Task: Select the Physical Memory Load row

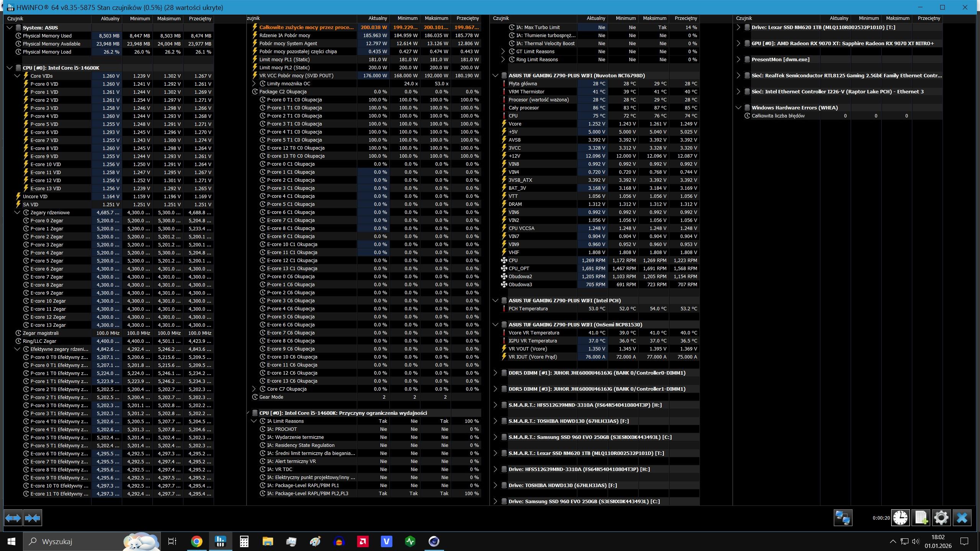Action: point(47,52)
